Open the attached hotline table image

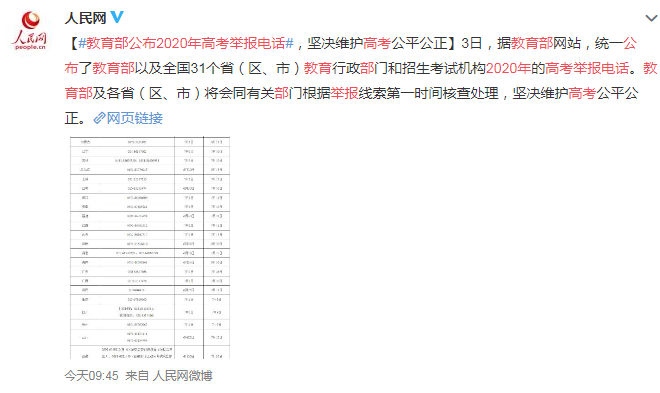click(x=150, y=247)
